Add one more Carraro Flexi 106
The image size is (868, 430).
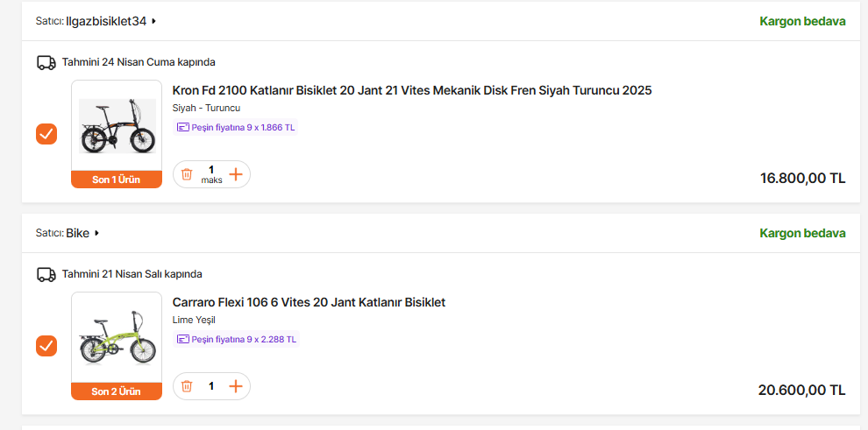[236, 386]
